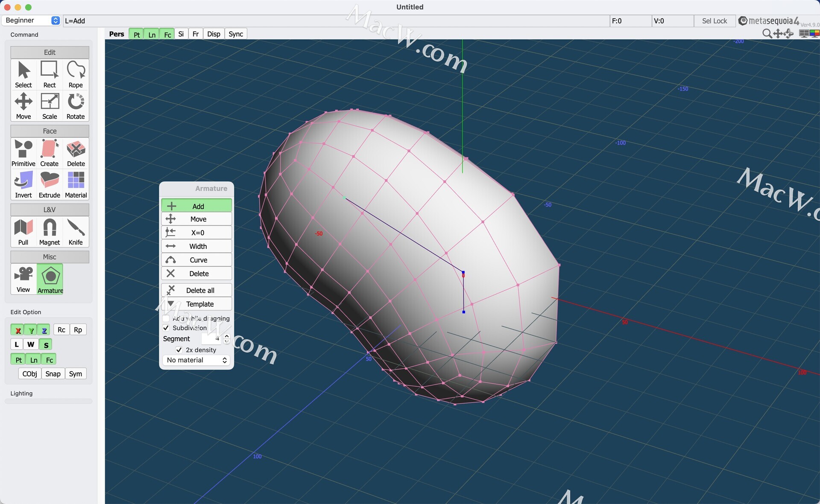
Task: Expand the Armature Template menu
Action: (x=196, y=304)
